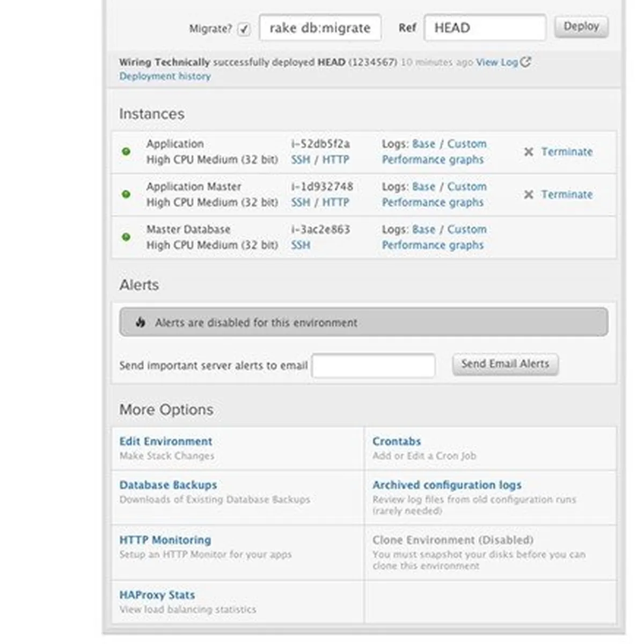This screenshot has height=644, width=644.
Task: Terminate the Application Master instance
Action: click(x=567, y=194)
